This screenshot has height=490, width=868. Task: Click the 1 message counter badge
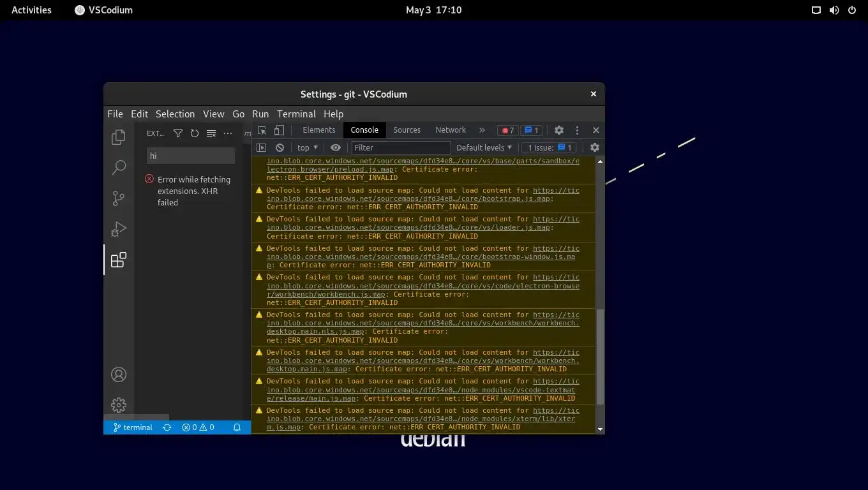[x=532, y=130]
